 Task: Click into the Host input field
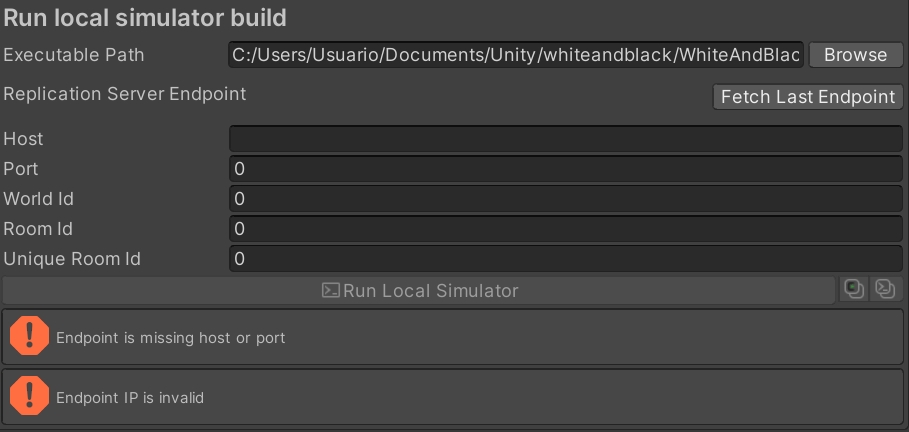(565, 139)
